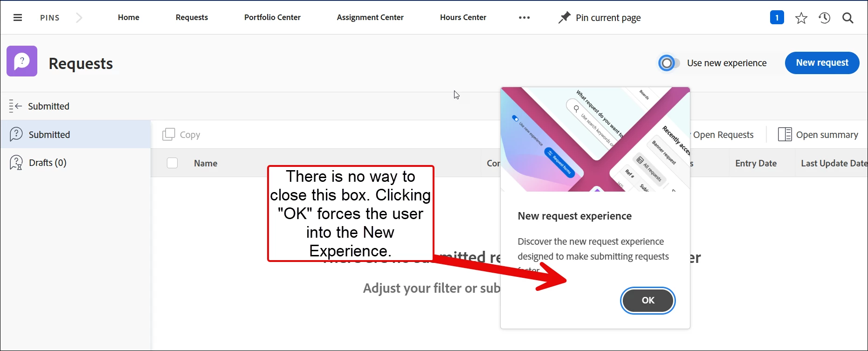868x351 pixels.
Task: Click the New request button
Action: (822, 63)
